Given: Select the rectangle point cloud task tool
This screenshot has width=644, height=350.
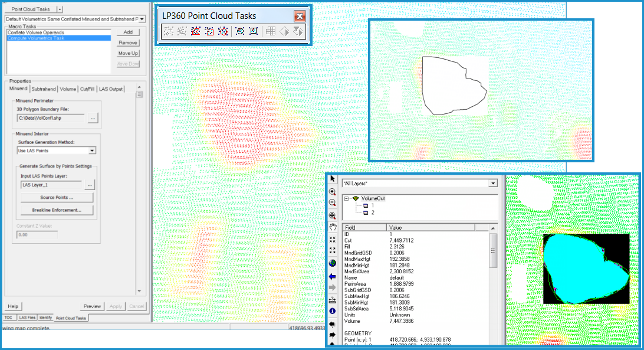Looking at the screenshot, I should (209, 31).
